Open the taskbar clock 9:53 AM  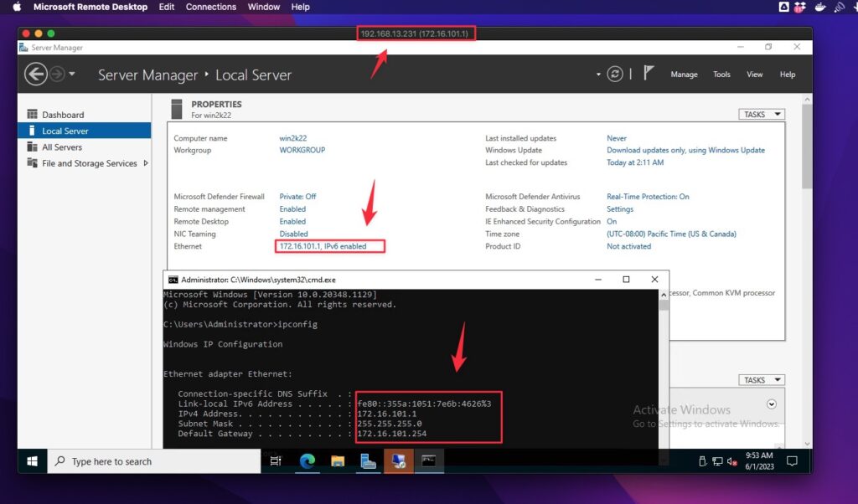759,461
